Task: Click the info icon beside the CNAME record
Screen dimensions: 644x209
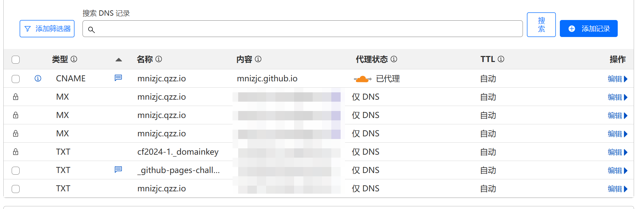Action: 38,78
